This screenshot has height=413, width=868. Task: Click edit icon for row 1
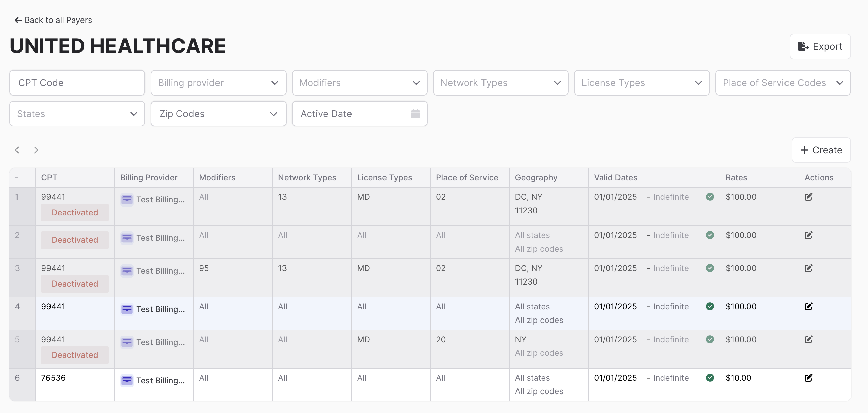[808, 197]
